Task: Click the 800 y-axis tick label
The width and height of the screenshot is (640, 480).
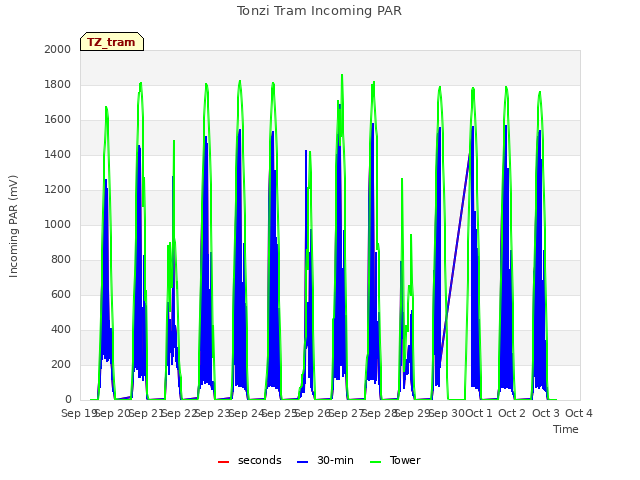Action: (x=61, y=260)
